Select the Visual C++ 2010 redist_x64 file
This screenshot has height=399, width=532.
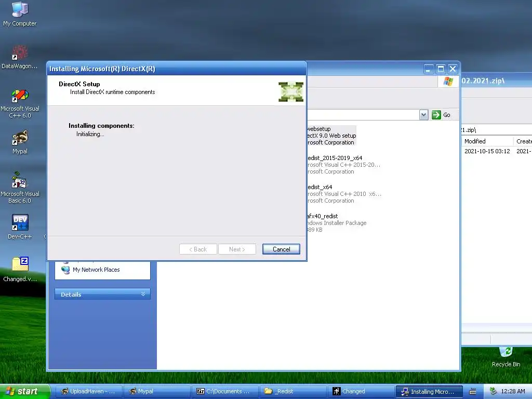[x=344, y=194]
